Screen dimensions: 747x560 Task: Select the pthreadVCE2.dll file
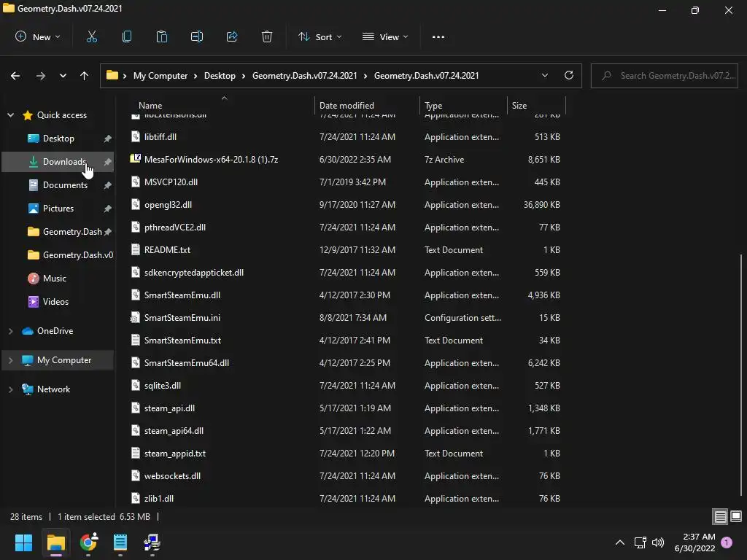(x=347, y=227)
